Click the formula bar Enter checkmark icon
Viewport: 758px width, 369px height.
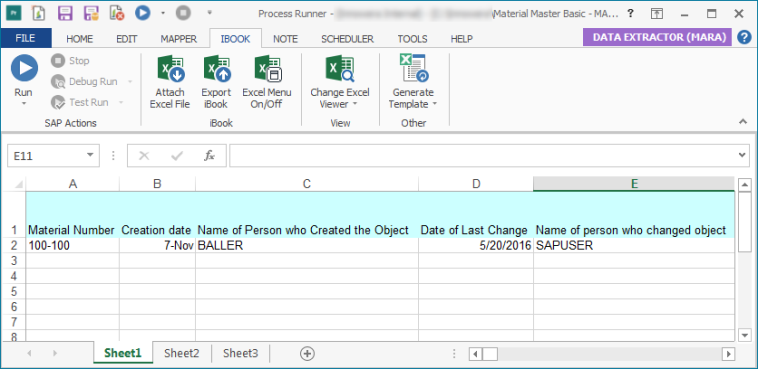point(177,156)
